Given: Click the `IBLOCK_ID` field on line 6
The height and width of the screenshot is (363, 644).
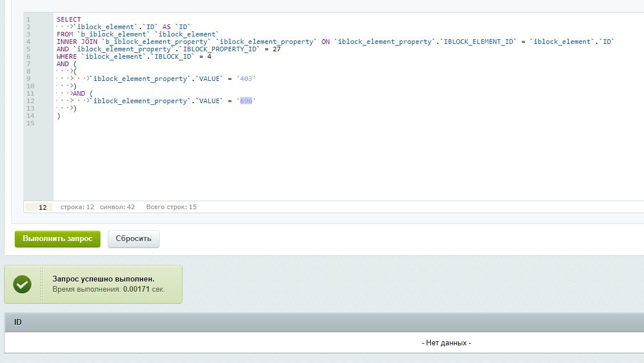Looking at the screenshot, I should pyautogui.click(x=172, y=56).
